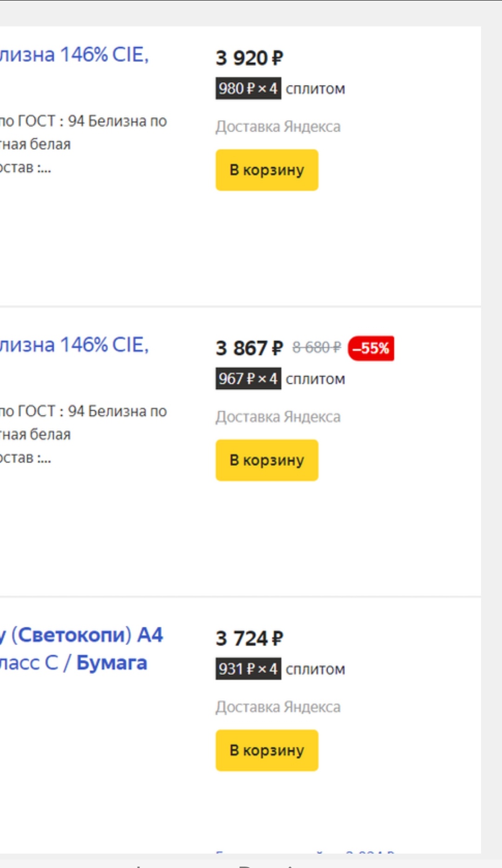Add the 3 867 ₽ discounted item to cart
The width and height of the screenshot is (502, 868).
pyautogui.click(x=267, y=460)
